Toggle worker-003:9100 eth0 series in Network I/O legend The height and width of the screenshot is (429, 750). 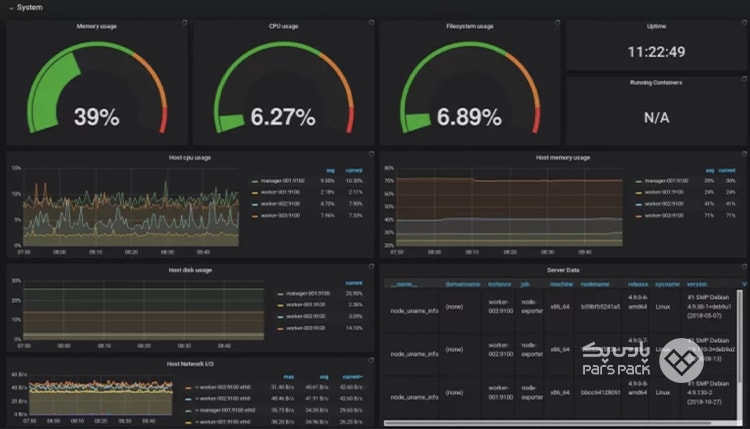222,387
